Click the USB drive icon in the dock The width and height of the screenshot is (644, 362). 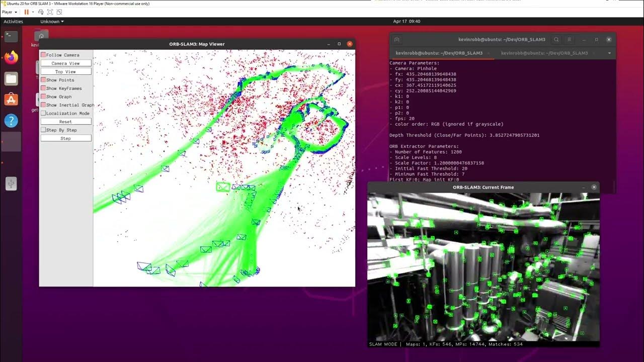pos(11,184)
